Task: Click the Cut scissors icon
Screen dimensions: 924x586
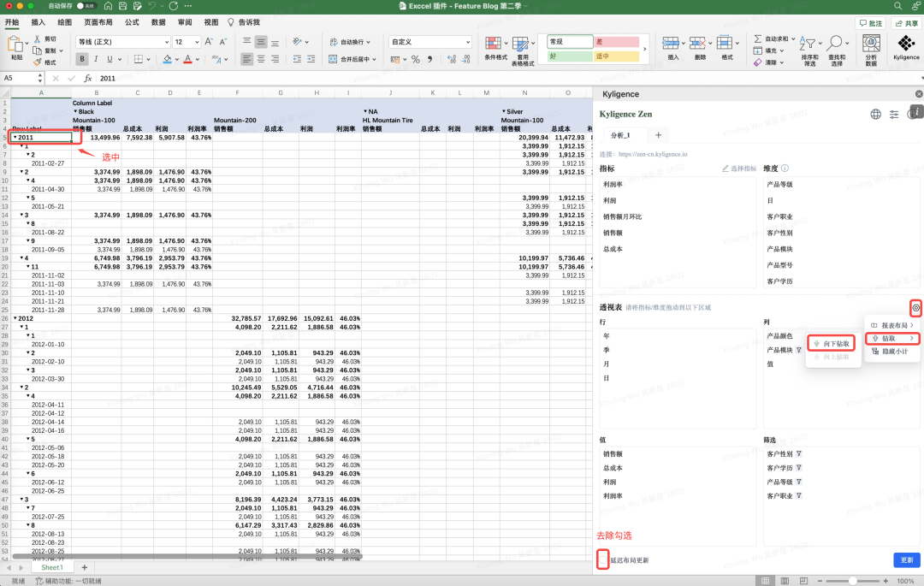Action: tap(37, 38)
